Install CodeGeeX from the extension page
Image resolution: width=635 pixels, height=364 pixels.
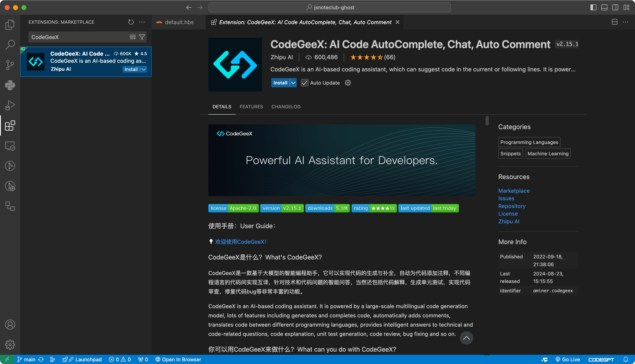pyautogui.click(x=280, y=83)
